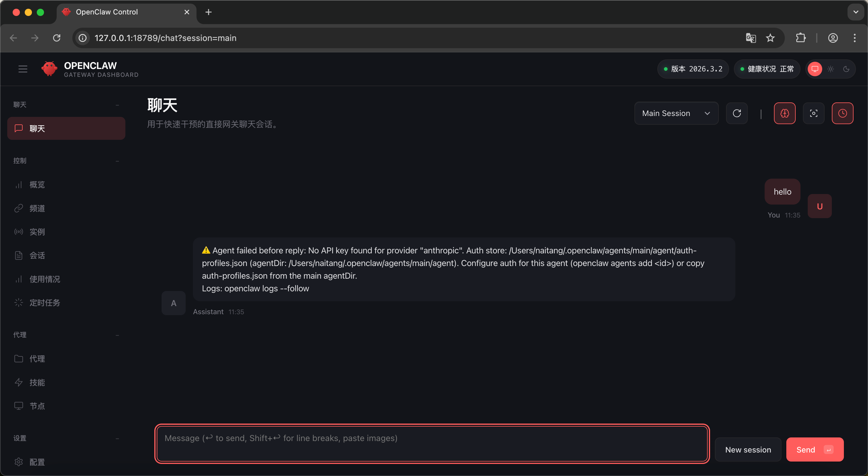Toggle the thinking brain icon button
This screenshot has width=868, height=476.
point(785,113)
